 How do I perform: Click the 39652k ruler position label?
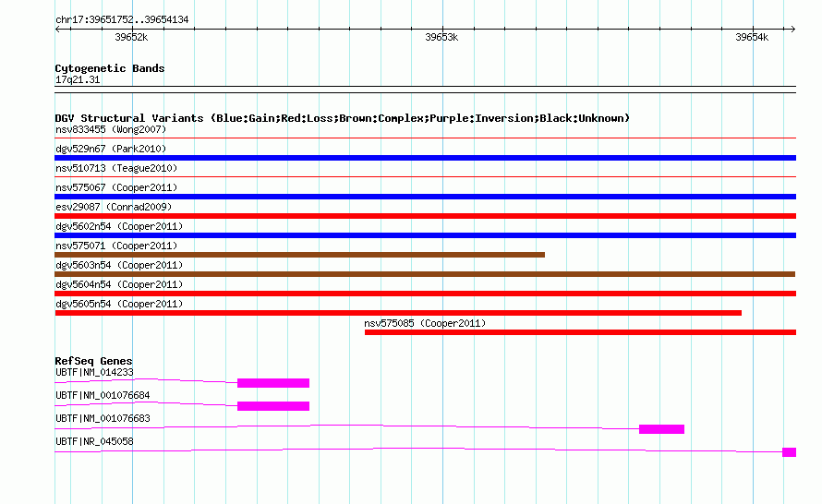click(131, 37)
